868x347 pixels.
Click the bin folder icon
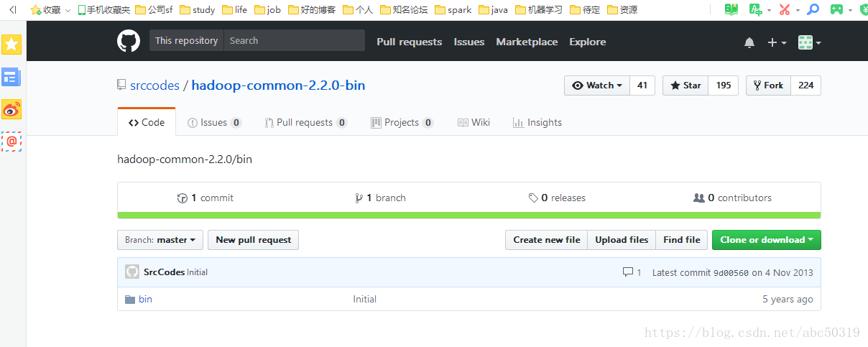(x=130, y=300)
